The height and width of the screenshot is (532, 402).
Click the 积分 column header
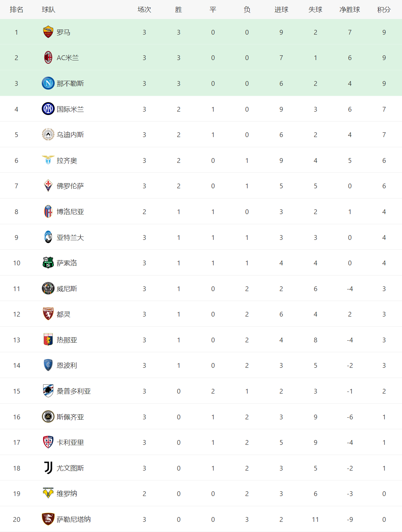click(x=384, y=9)
